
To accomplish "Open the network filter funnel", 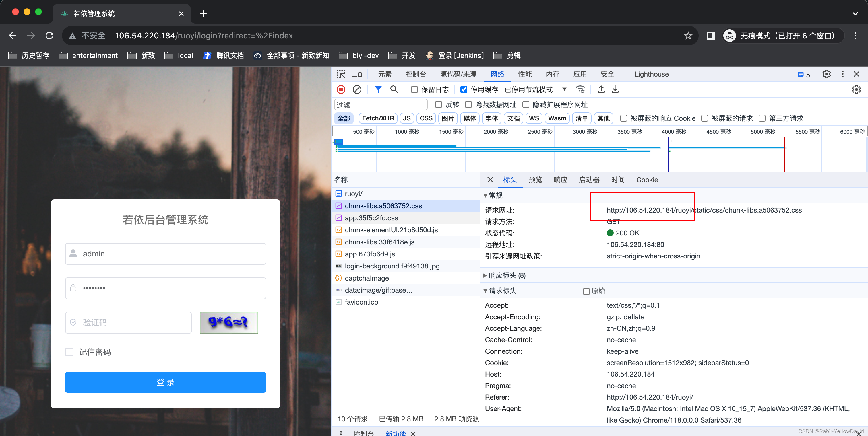I will [x=378, y=89].
